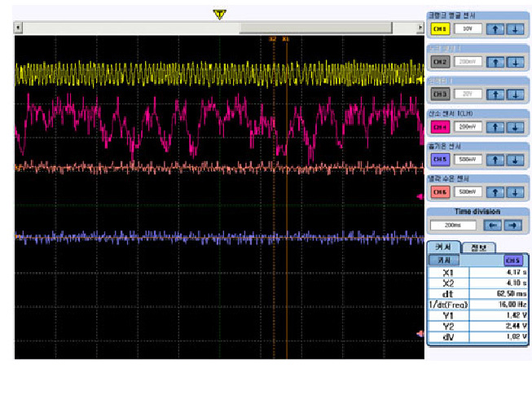
Task: Toggle the yellow CH1 channel button
Action: tap(440, 29)
